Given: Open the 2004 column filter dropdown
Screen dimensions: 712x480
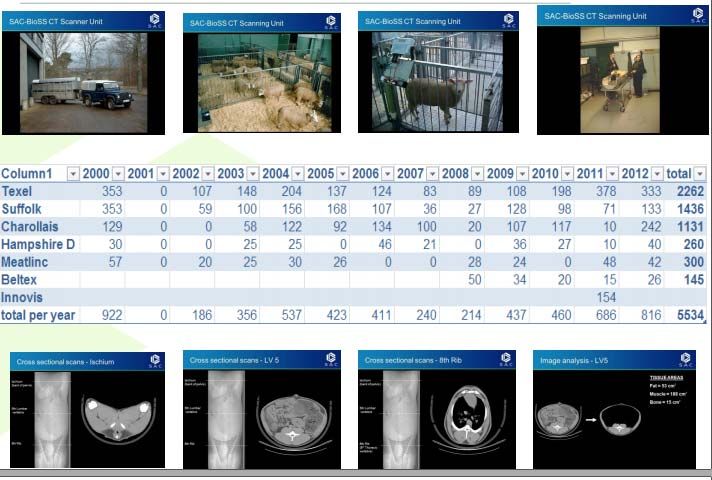Looking at the screenshot, I should coord(298,173).
